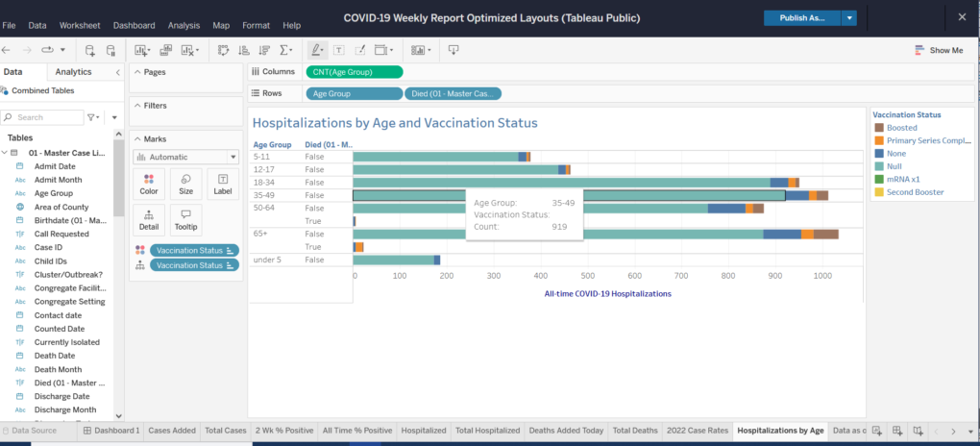Collapse the Pages shelf
This screenshot has width=980, height=446.
[x=135, y=72]
